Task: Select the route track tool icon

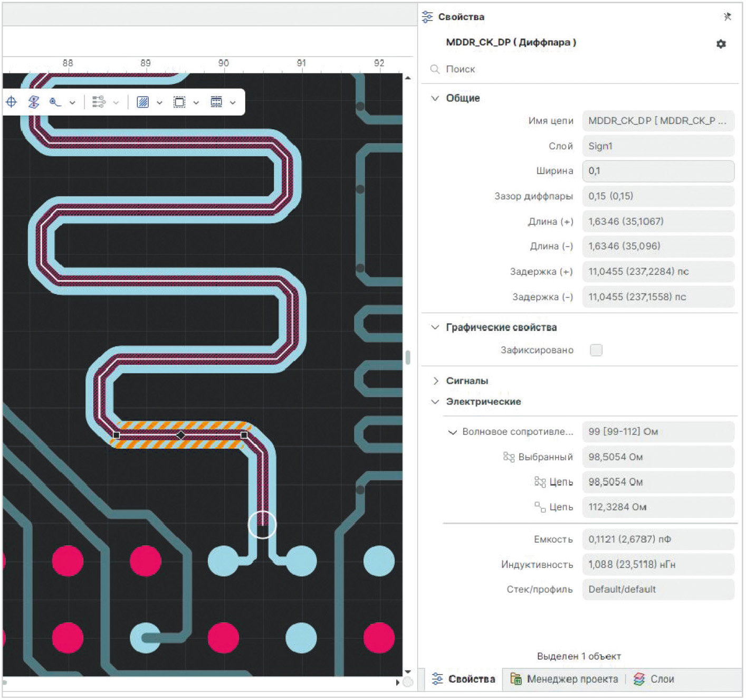Action: (55, 102)
